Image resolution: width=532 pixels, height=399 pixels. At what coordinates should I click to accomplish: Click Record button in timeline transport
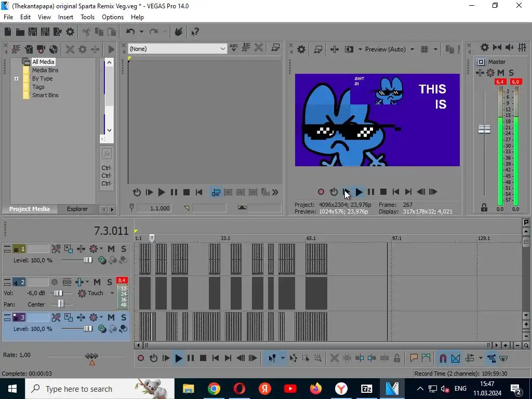[x=141, y=358]
